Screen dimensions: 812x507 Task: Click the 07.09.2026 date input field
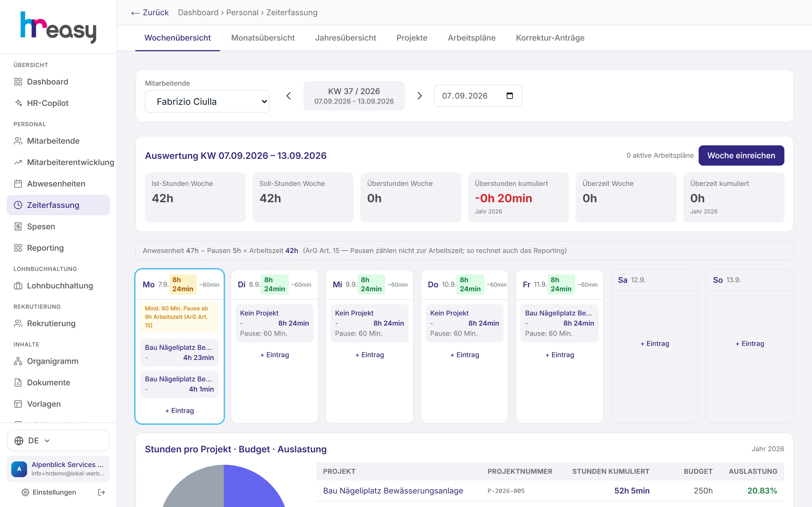(x=478, y=96)
